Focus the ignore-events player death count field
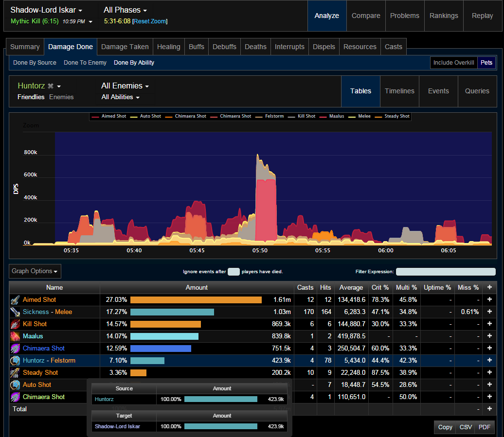This screenshot has height=437, width=504. click(x=234, y=272)
